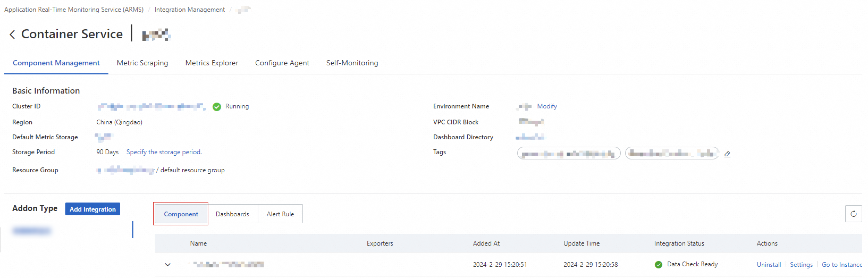This screenshot has height=278, width=868.
Task: Click the Data Check Ready green check icon
Action: point(658,264)
